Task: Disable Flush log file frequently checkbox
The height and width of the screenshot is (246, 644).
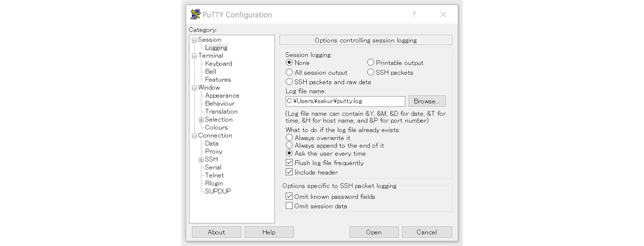Action: coord(289,163)
